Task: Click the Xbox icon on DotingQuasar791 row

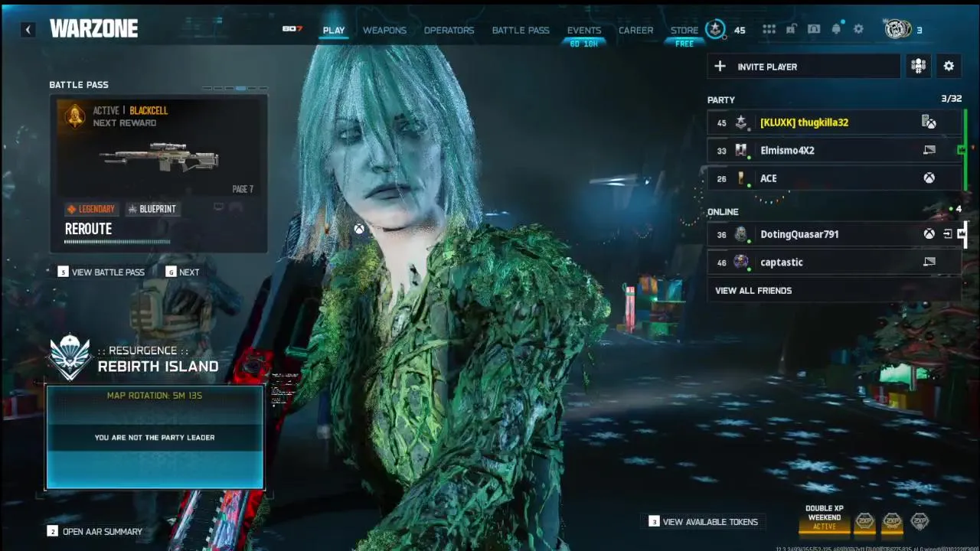Action: click(929, 234)
